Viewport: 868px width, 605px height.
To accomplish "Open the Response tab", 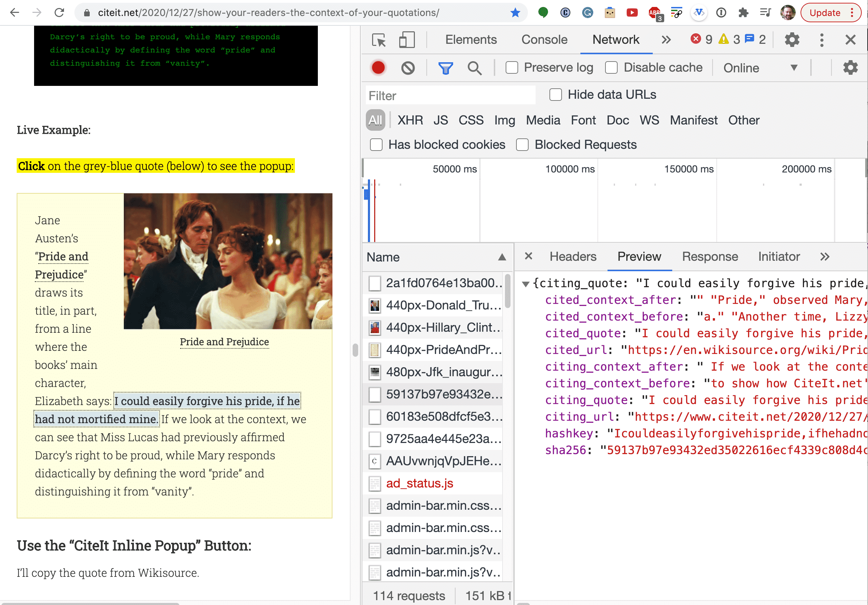I will click(710, 257).
